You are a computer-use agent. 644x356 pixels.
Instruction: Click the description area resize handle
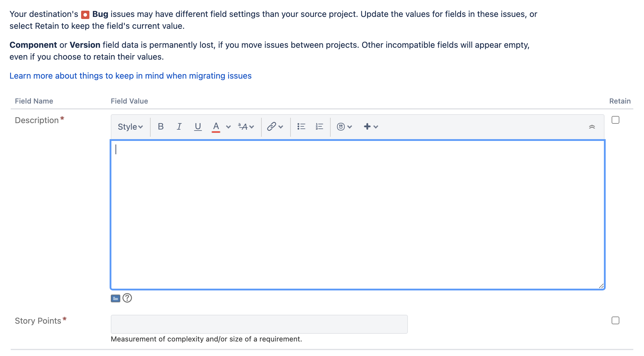601,286
